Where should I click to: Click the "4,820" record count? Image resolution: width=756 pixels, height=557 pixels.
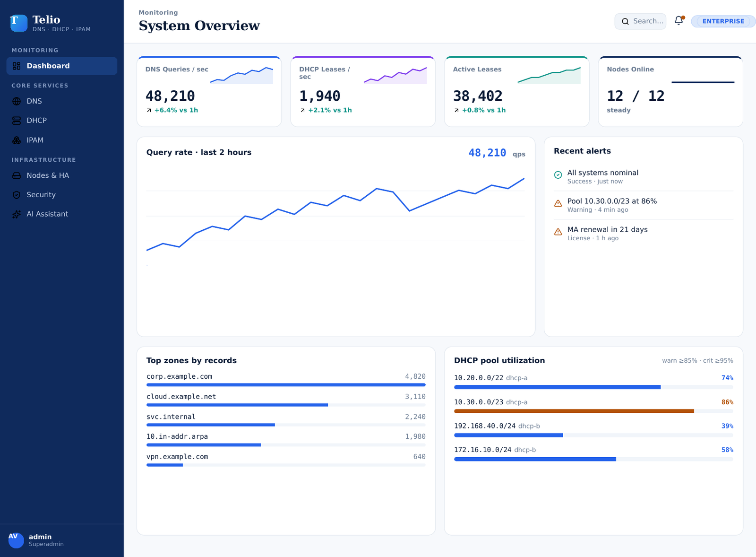tap(415, 376)
